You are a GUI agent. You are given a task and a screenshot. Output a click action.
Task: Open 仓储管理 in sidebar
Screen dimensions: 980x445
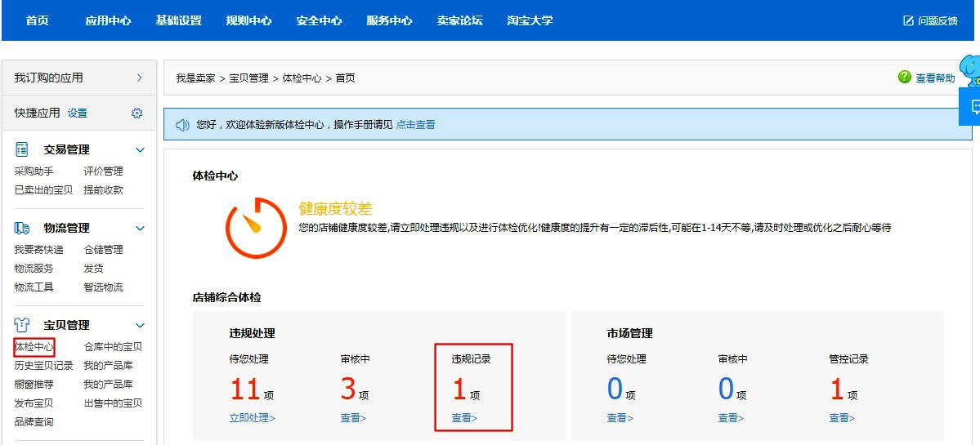pyautogui.click(x=103, y=250)
